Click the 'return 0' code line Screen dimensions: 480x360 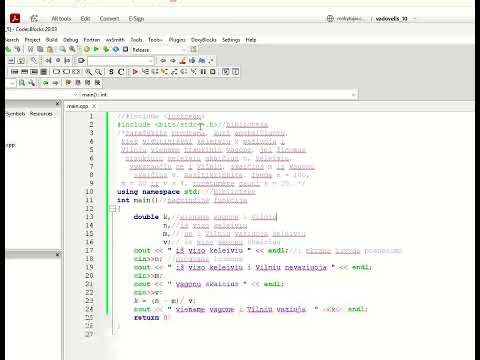click(152, 317)
